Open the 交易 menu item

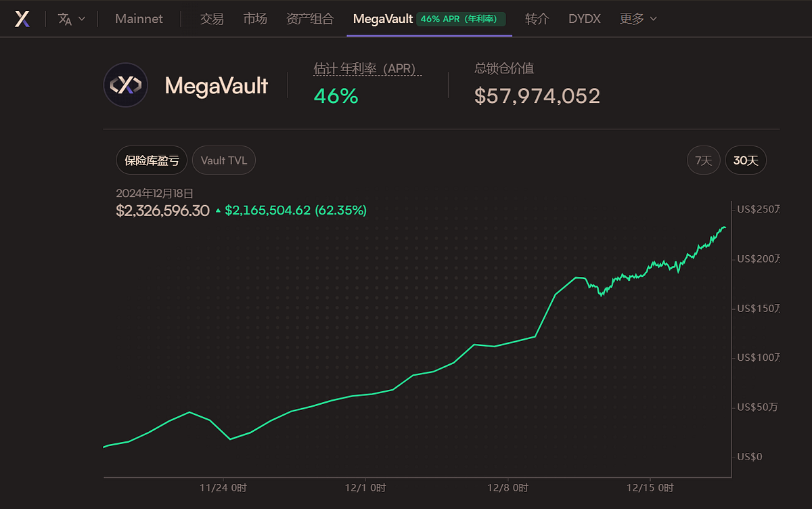coord(210,19)
